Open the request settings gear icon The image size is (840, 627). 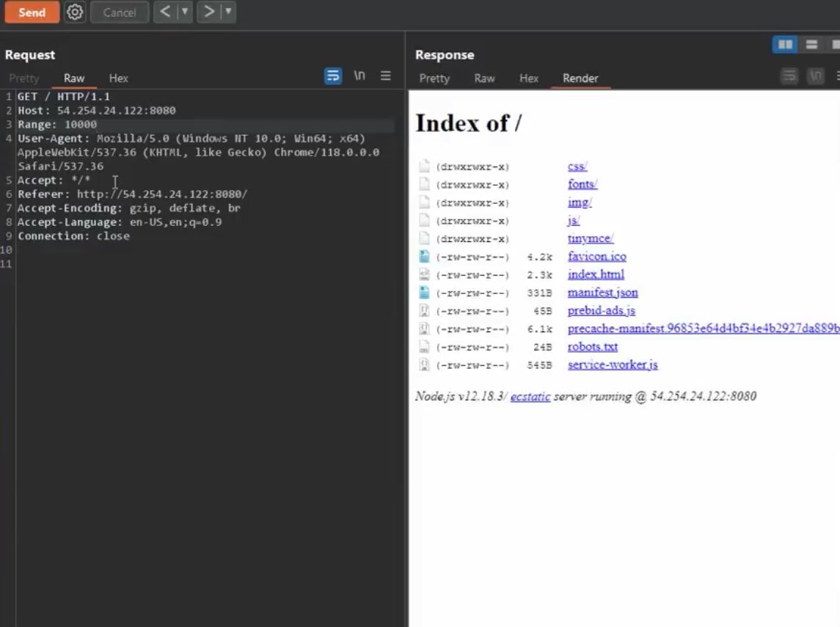point(75,12)
